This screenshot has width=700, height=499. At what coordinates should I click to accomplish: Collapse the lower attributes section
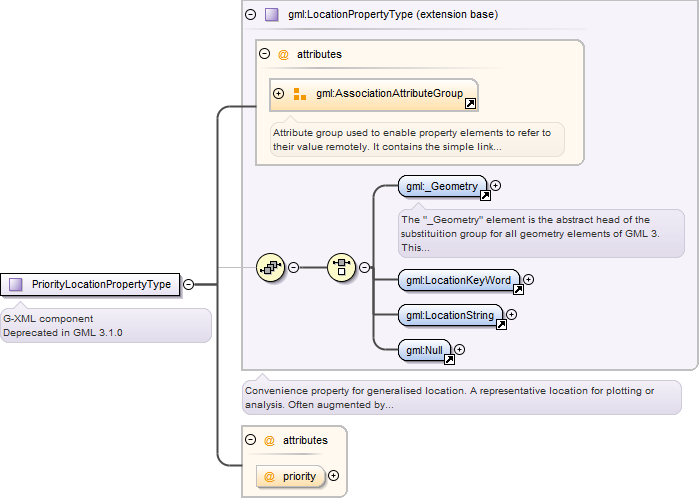coord(251,440)
